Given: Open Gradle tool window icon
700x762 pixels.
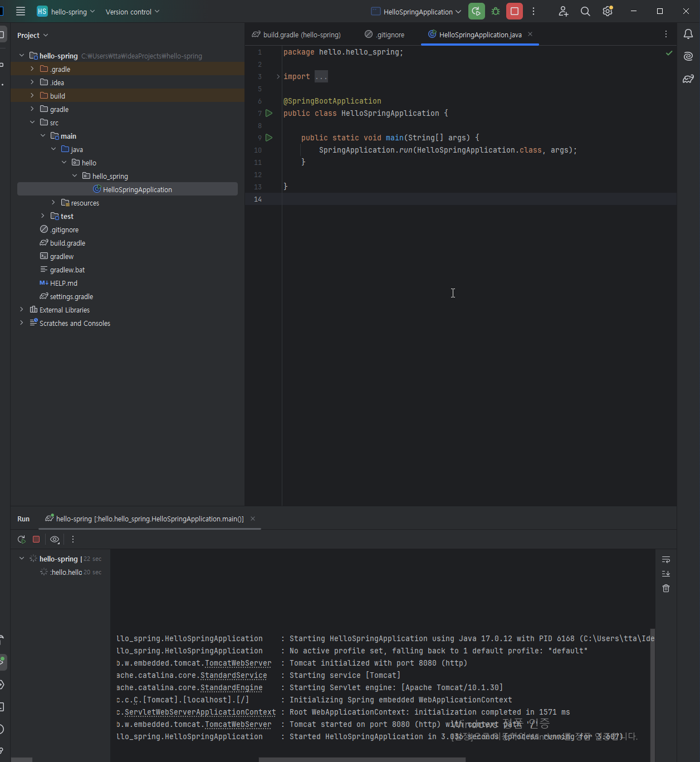Looking at the screenshot, I should pyautogui.click(x=688, y=79).
